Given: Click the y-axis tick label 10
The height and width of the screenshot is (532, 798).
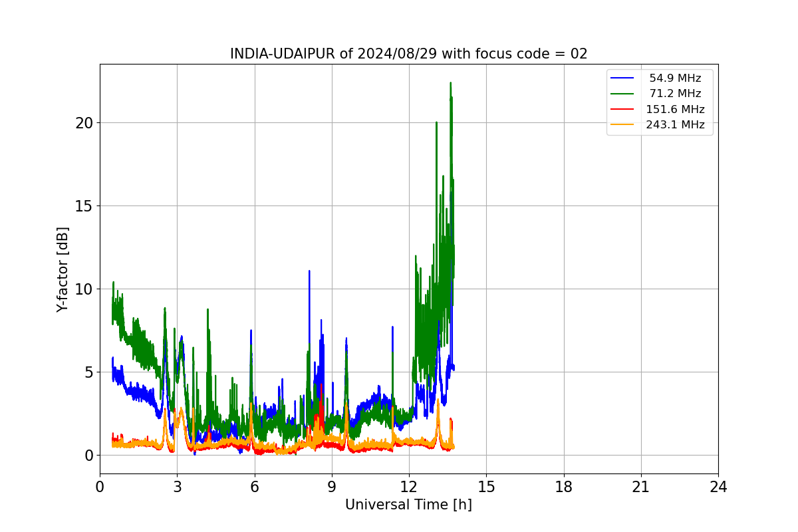Looking at the screenshot, I should 84,289.
